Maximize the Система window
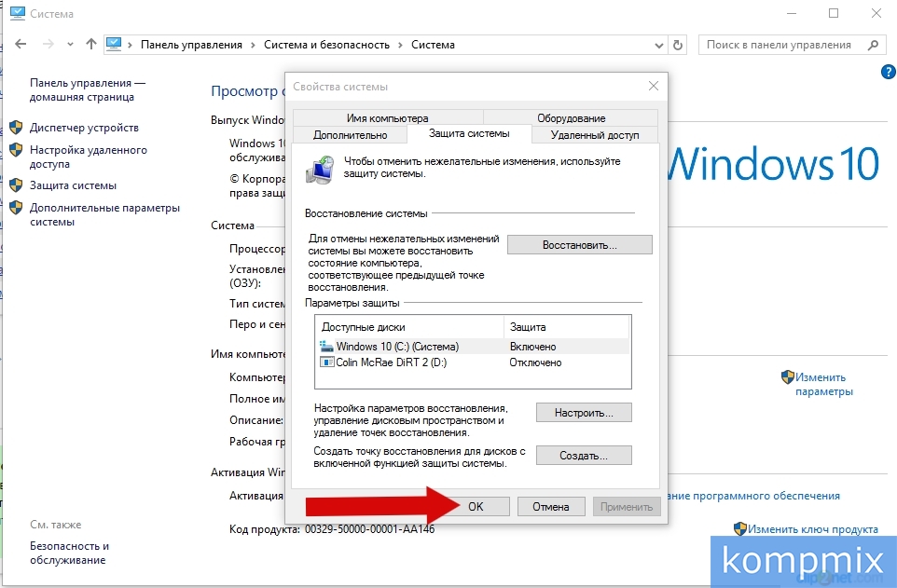The width and height of the screenshot is (897, 588). point(834,13)
